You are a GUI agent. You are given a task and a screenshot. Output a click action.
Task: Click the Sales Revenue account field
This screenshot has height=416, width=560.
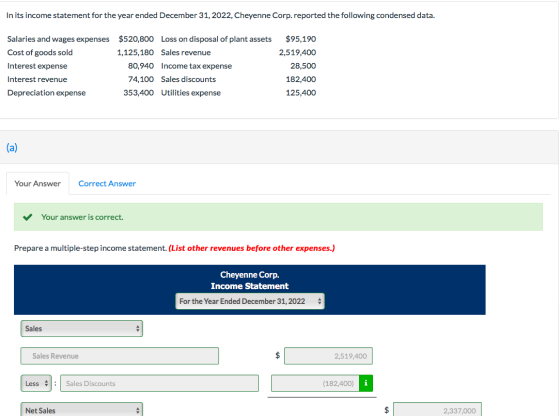pyautogui.click(x=120, y=356)
